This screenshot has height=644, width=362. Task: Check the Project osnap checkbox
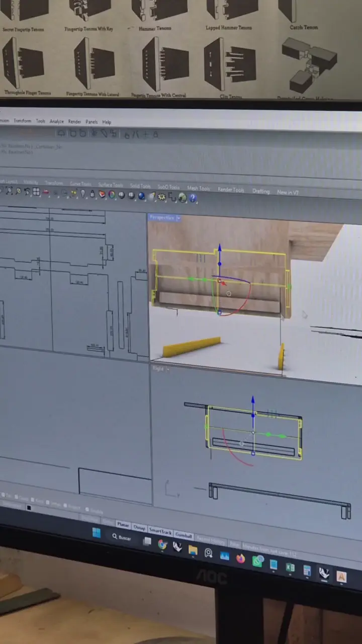(x=65, y=506)
